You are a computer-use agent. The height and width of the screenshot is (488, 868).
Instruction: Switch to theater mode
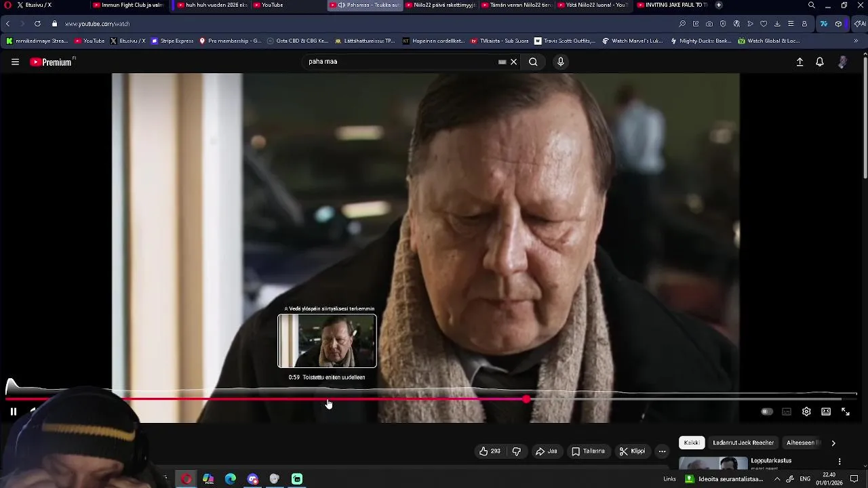826,411
